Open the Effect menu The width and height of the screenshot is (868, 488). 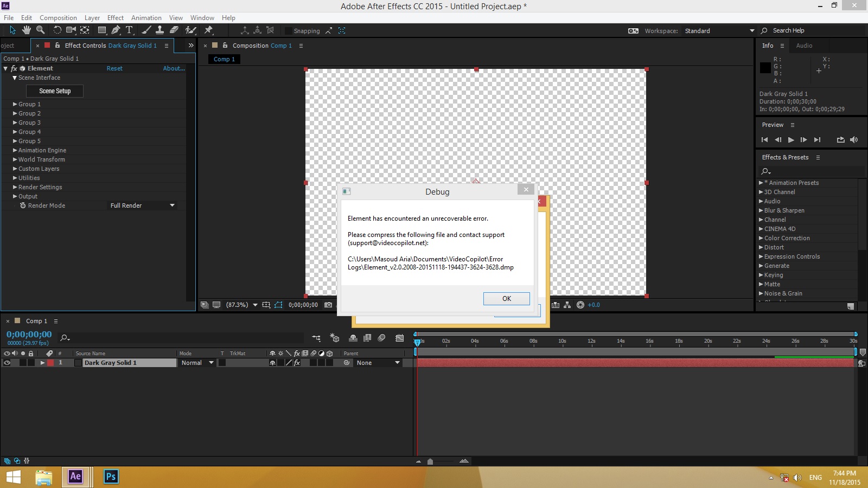pyautogui.click(x=116, y=18)
